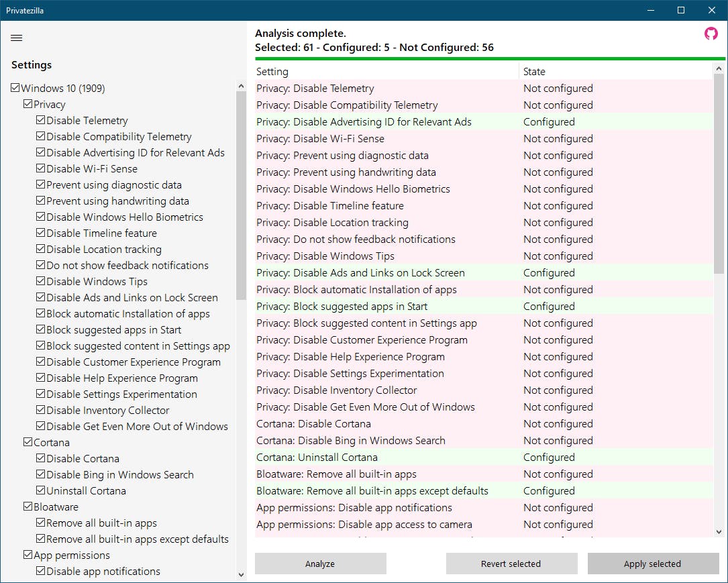The width and height of the screenshot is (728, 583).
Task: Select row Privacy: Block suggested content in Settings app
Action: 484,323
